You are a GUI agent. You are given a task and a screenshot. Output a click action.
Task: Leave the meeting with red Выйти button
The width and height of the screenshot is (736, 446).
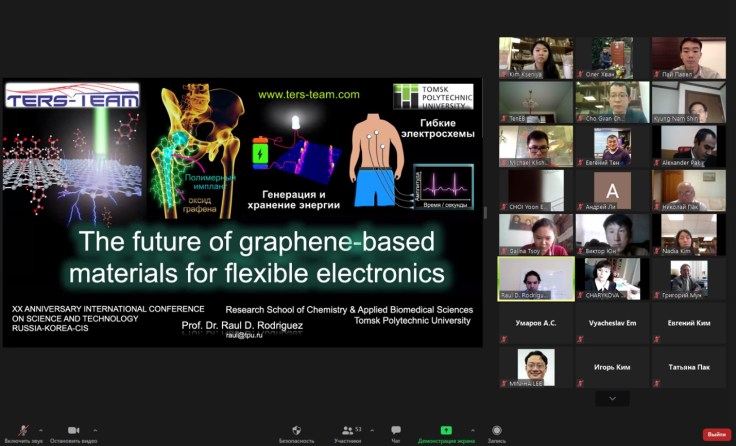pos(714,434)
